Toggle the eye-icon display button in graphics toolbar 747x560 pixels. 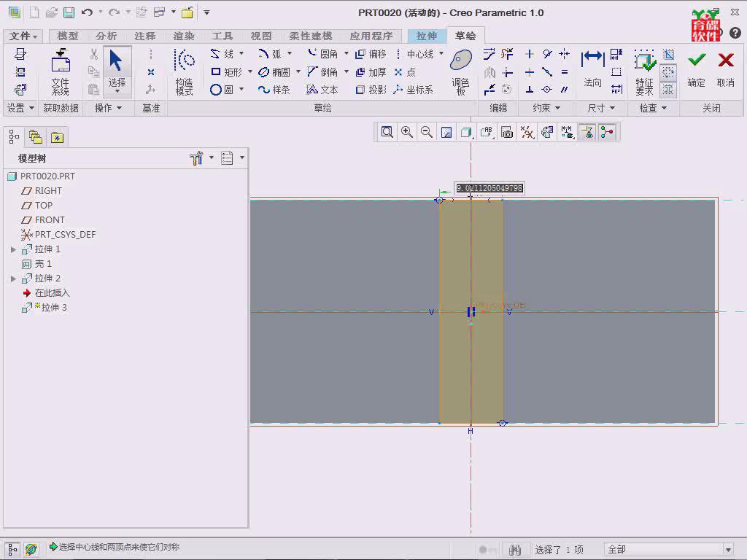[x=587, y=132]
